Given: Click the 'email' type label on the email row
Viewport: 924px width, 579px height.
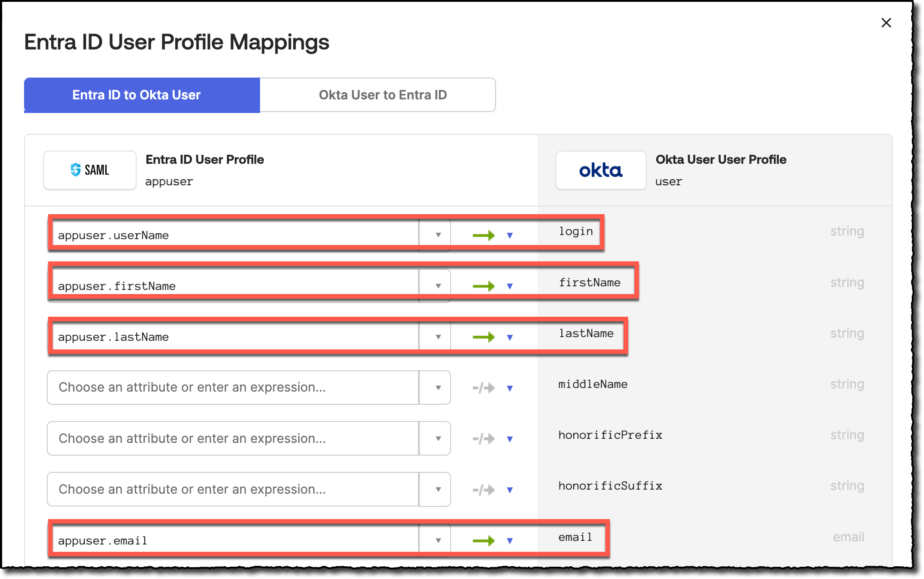Looking at the screenshot, I should point(848,537).
